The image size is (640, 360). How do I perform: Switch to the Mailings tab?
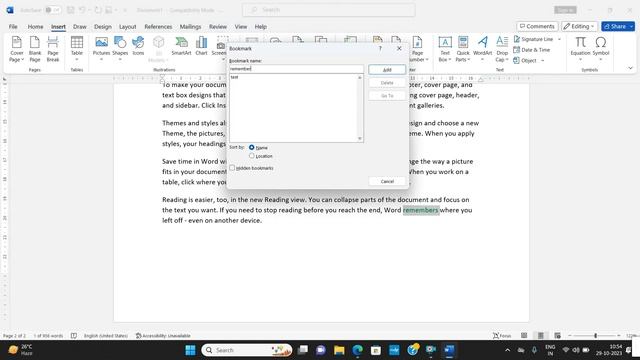click(190, 27)
